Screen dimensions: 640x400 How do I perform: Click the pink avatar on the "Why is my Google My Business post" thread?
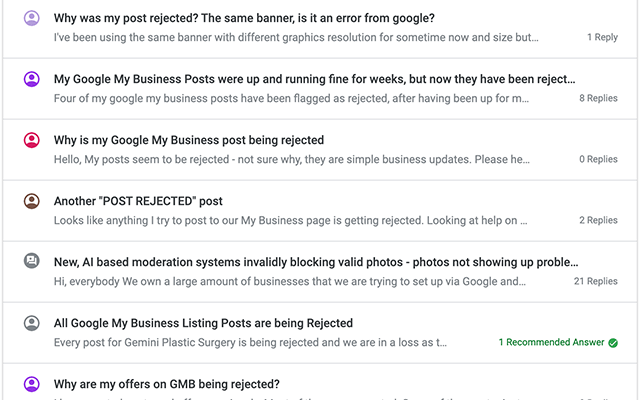click(x=31, y=140)
